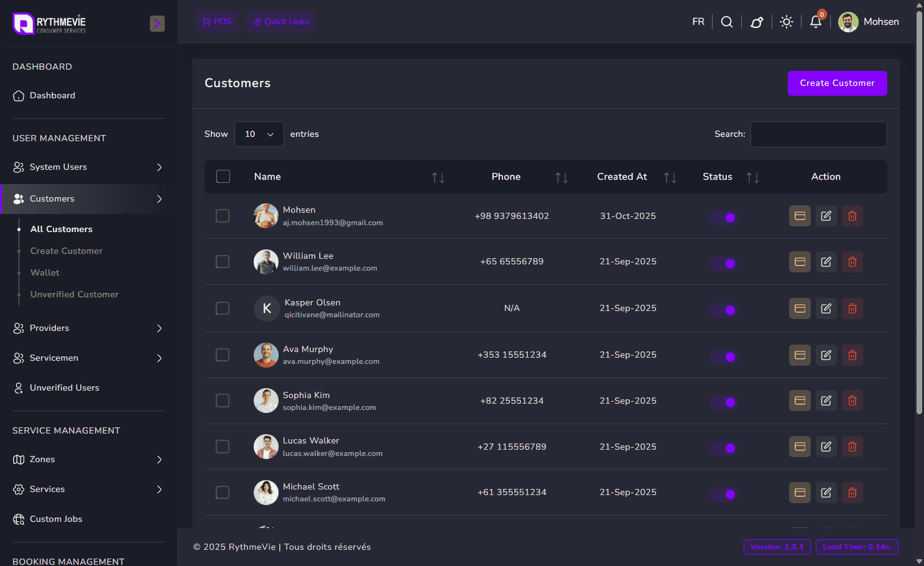The width and height of the screenshot is (924, 566).
Task: Expand Providers menu
Action: pos(88,328)
